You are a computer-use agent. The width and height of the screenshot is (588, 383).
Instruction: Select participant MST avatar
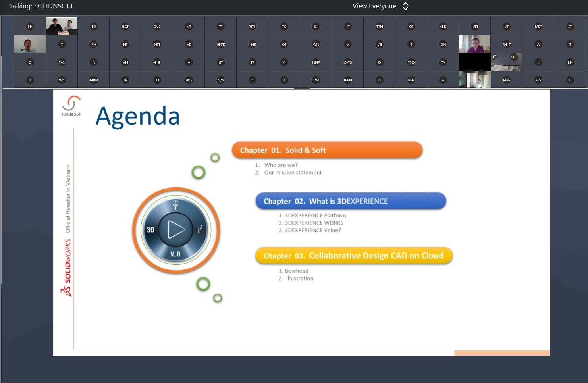[x=538, y=27]
